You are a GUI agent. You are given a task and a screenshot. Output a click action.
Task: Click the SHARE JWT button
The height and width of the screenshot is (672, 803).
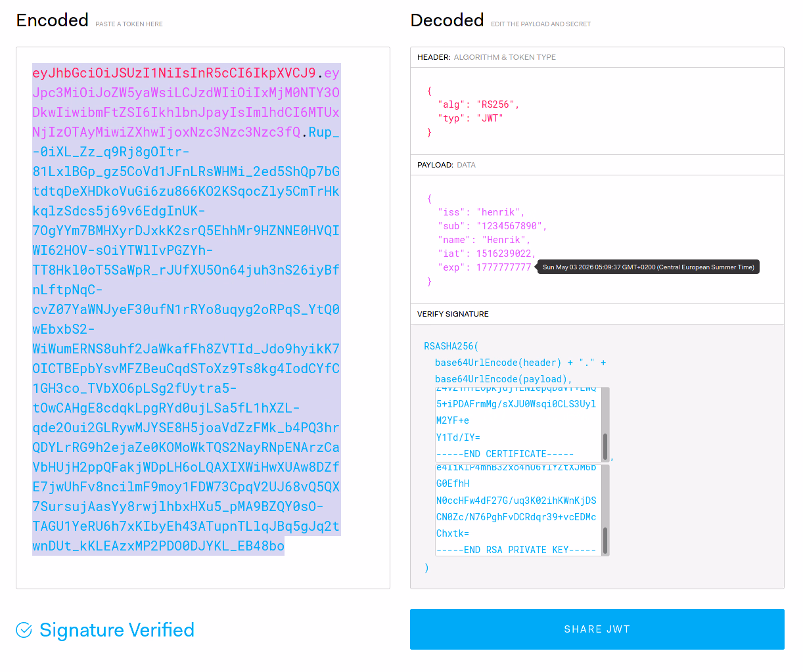(x=597, y=629)
